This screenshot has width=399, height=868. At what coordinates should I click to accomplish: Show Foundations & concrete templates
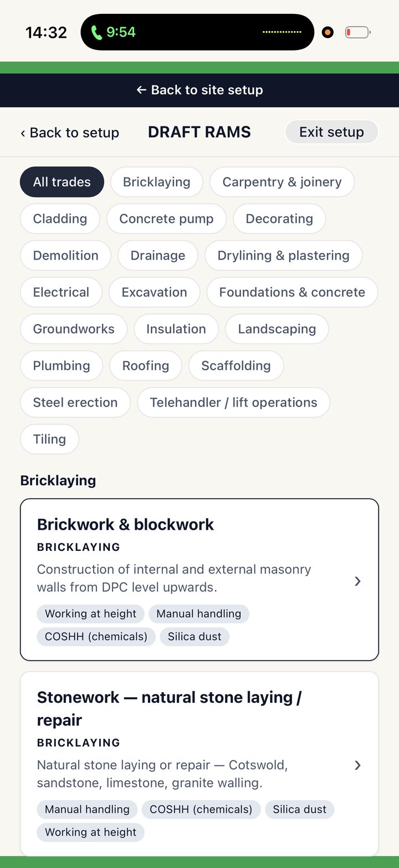(x=292, y=292)
